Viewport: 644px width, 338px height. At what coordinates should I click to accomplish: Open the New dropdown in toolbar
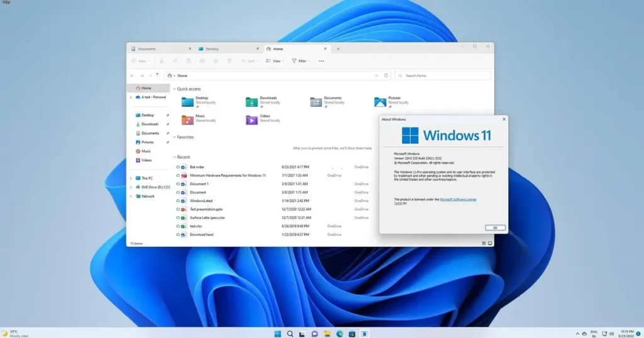pyautogui.click(x=141, y=61)
